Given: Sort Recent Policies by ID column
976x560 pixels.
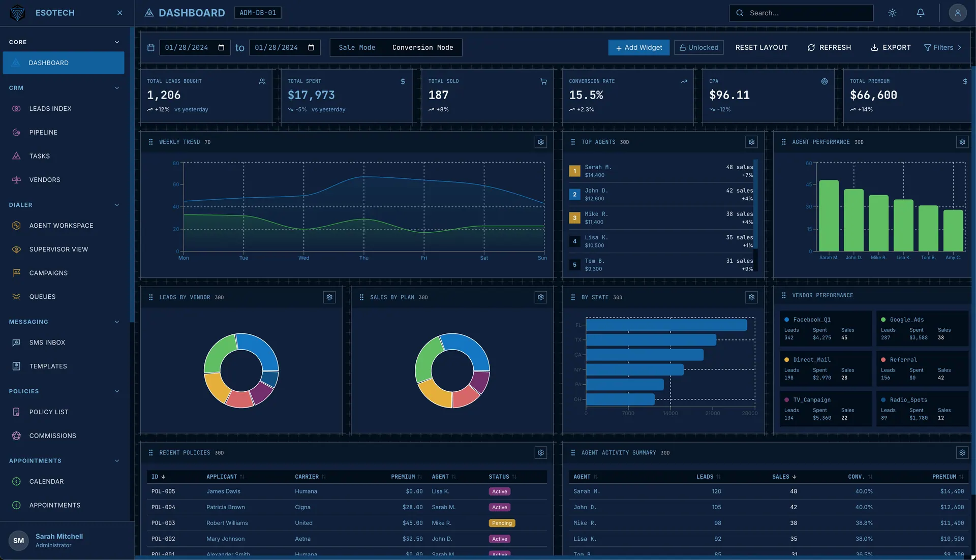Looking at the screenshot, I should click(x=158, y=477).
